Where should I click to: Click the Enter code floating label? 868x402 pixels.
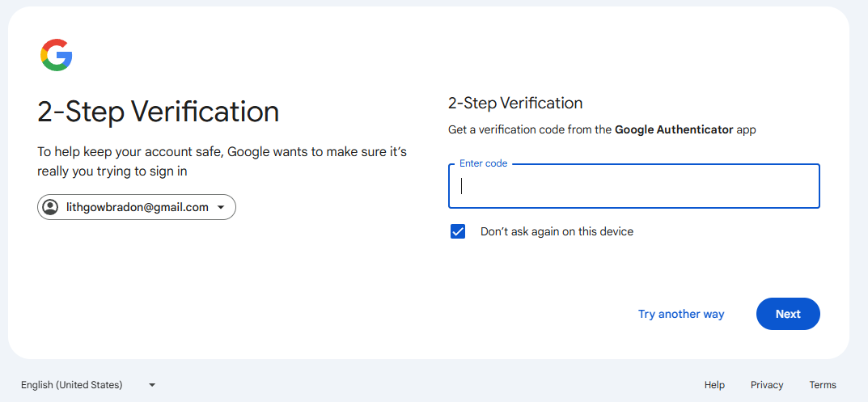(x=484, y=163)
